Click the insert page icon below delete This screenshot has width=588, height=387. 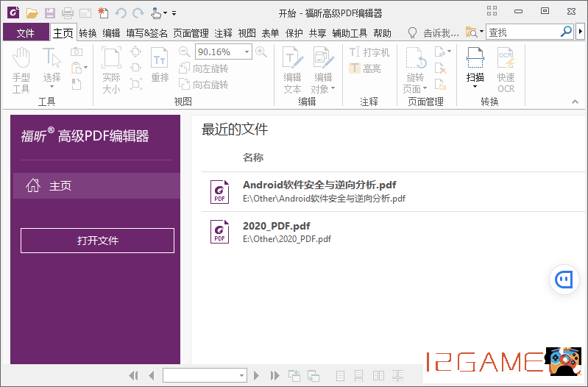[x=440, y=85]
